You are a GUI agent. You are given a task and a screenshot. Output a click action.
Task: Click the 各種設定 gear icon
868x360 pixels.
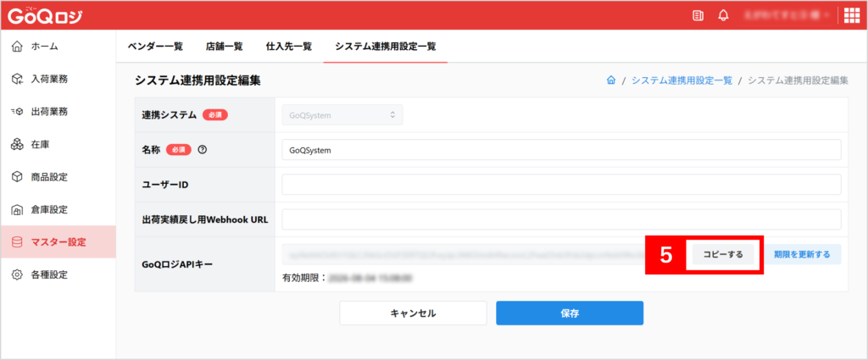pos(17,274)
